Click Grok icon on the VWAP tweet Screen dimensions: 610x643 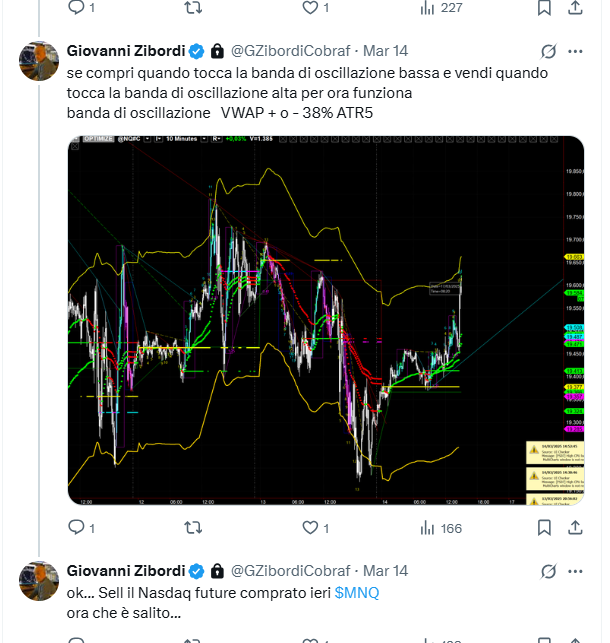click(547, 51)
